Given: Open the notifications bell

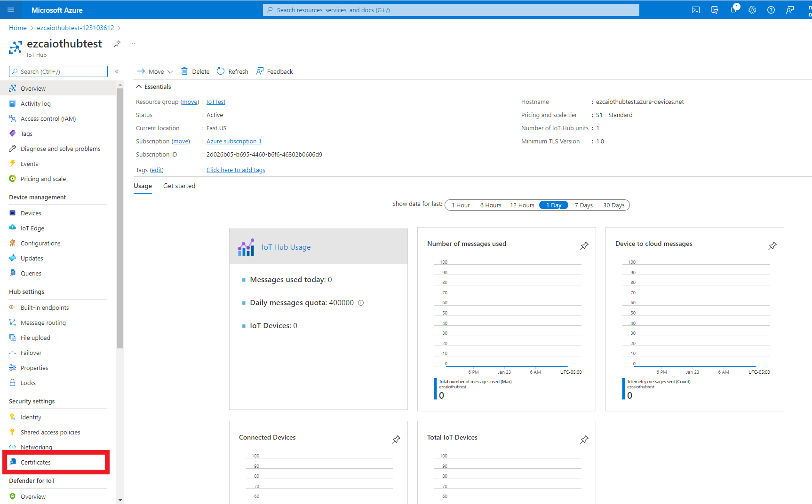Looking at the screenshot, I should click(733, 10).
